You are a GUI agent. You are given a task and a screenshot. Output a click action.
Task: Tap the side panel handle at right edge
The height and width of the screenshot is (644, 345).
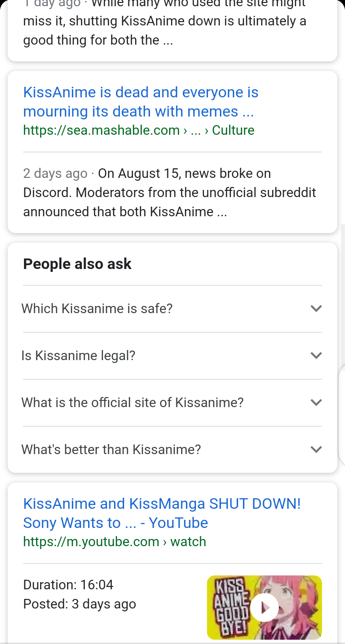pyautogui.click(x=342, y=416)
